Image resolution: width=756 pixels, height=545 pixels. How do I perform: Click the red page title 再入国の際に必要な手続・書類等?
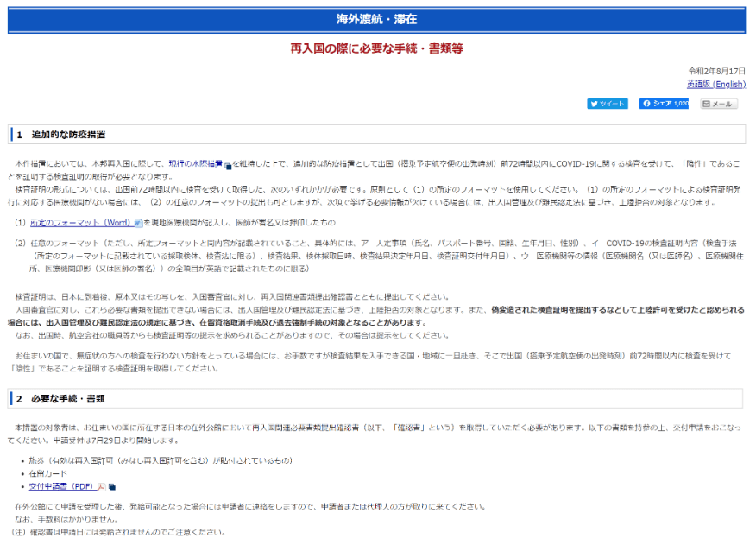pyautogui.click(x=377, y=48)
